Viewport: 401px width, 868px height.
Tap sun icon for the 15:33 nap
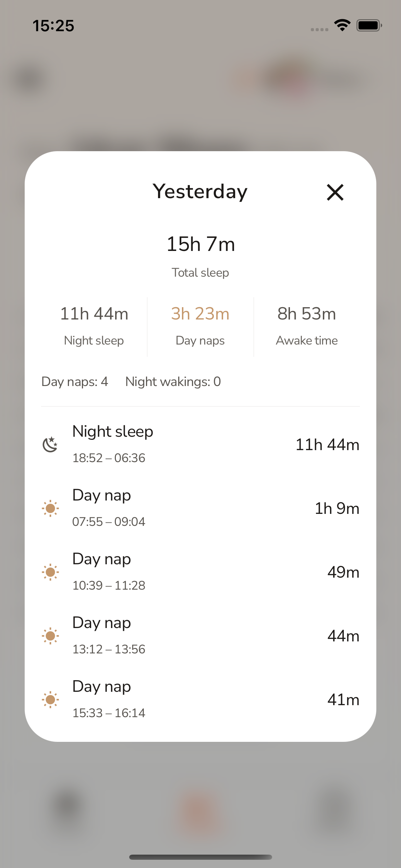click(x=50, y=699)
